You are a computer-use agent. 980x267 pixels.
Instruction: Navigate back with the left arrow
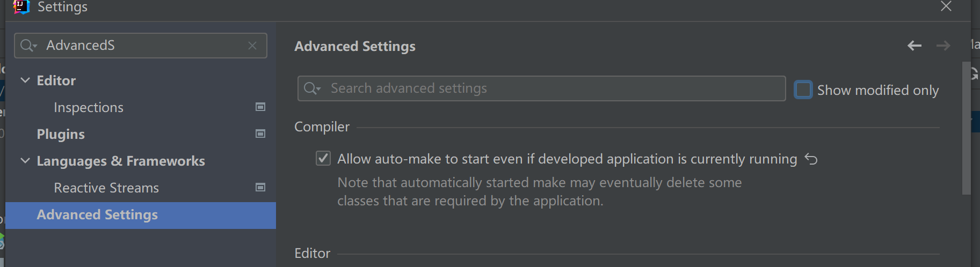(x=914, y=46)
